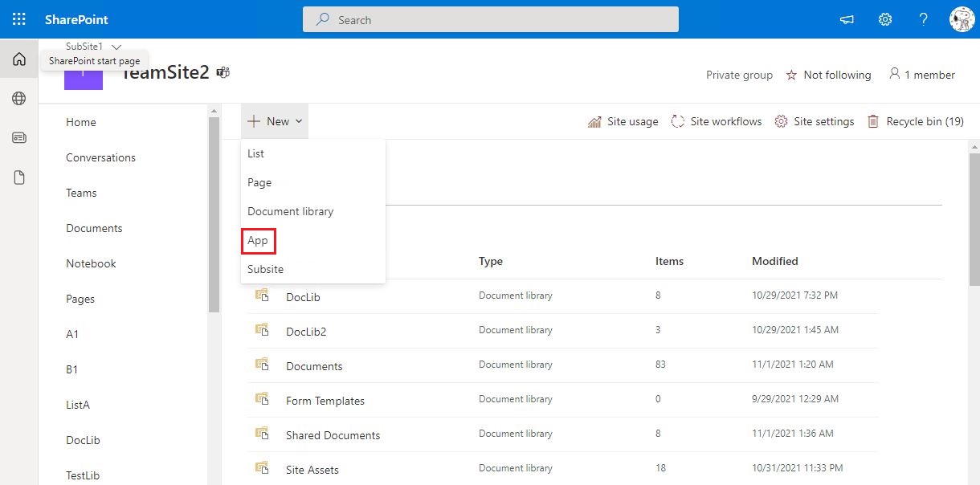Screen dimensions: 980x485
Task: Click the Site settings gear icon
Action: [781, 121]
